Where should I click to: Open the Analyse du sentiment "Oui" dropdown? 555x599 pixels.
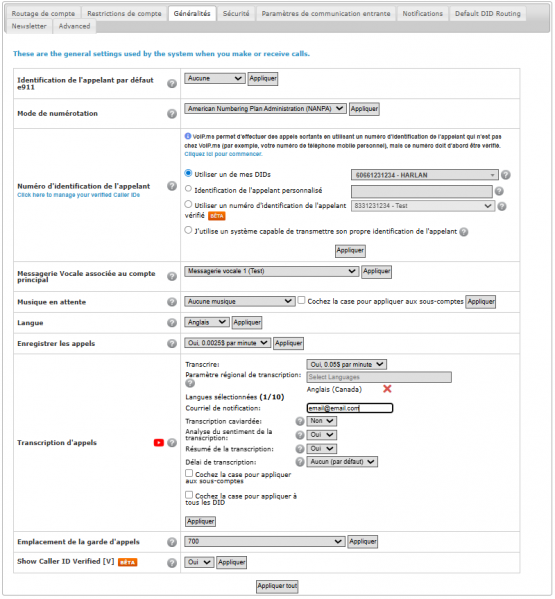click(322, 435)
